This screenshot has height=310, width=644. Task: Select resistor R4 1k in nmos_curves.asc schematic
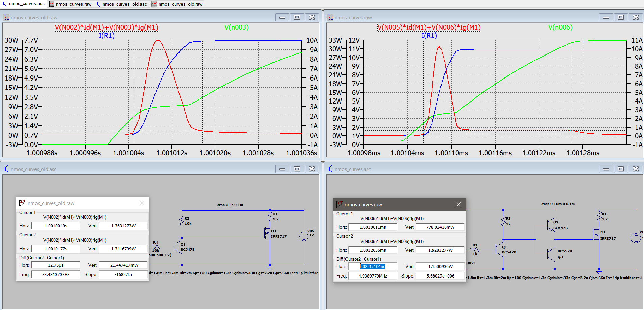point(475,249)
